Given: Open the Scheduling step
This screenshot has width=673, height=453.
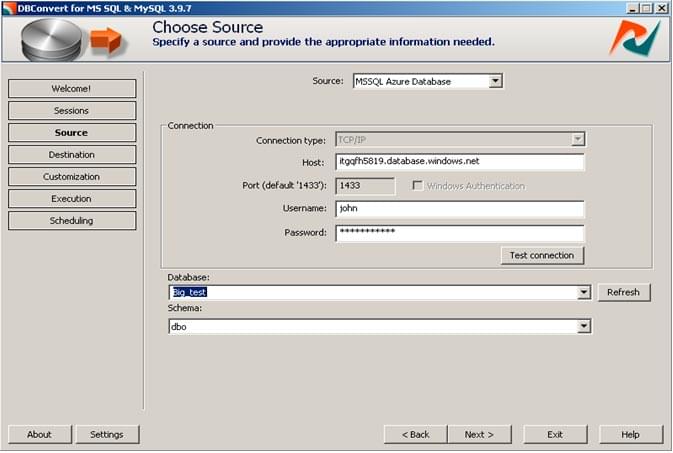Looking at the screenshot, I should [x=72, y=221].
